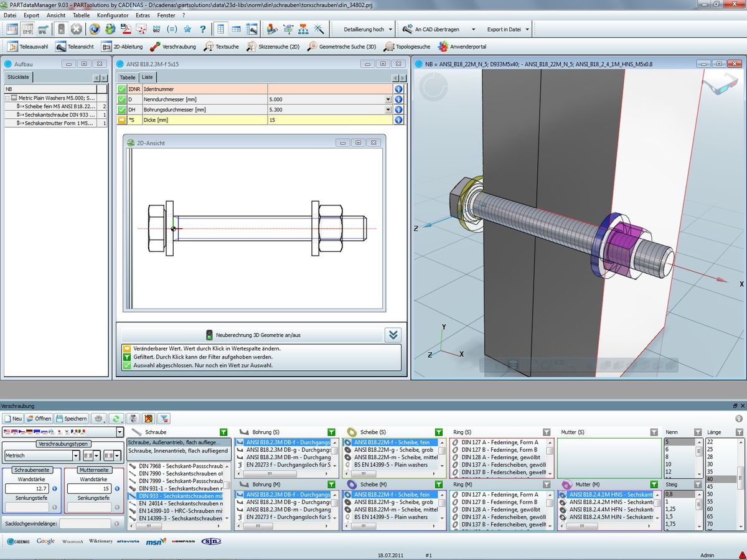The width and height of the screenshot is (747, 560).
Task: Toggle green filter on Bohrung (S)
Action: 331,432
